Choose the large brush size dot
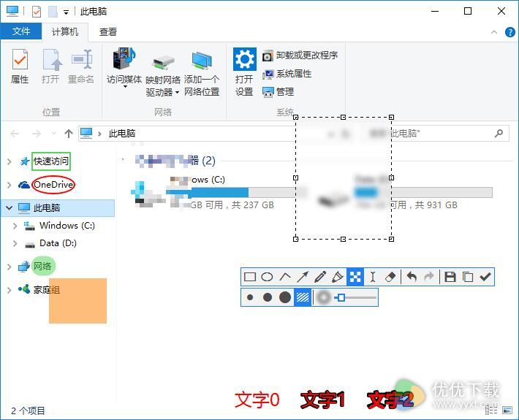 (284, 297)
